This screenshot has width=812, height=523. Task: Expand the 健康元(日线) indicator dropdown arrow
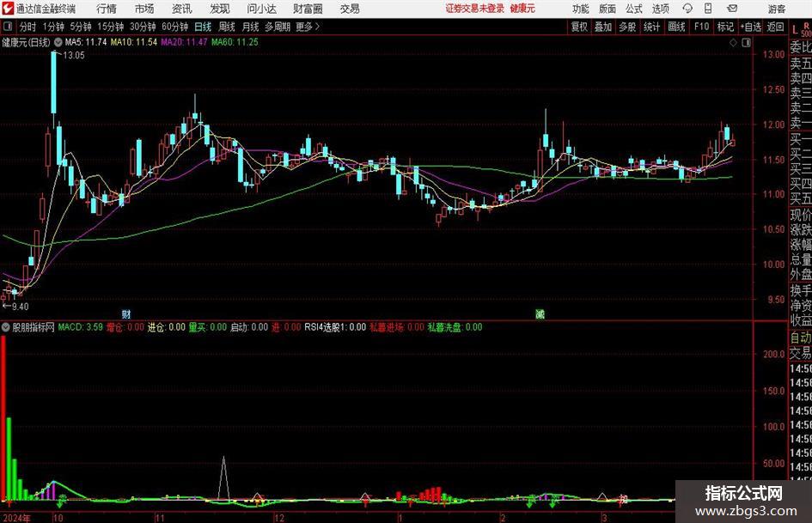(58, 42)
